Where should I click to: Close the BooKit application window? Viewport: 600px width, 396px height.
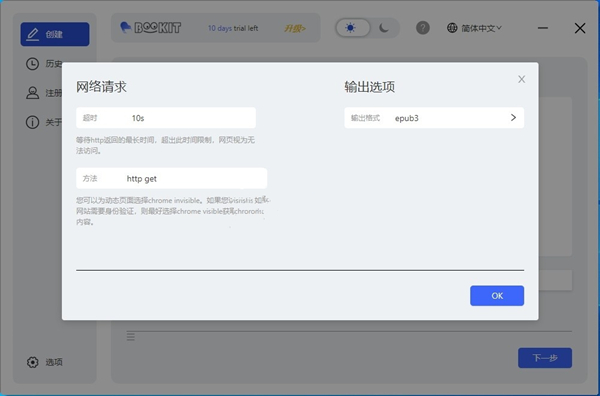(580, 28)
